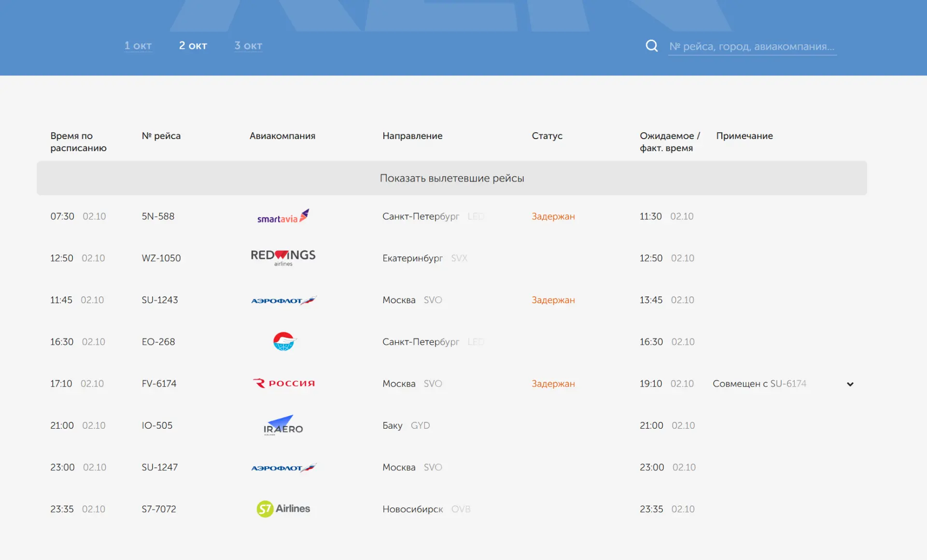The height and width of the screenshot is (560, 927).
Task: Select the 2 окт date tab
Action: point(193,45)
